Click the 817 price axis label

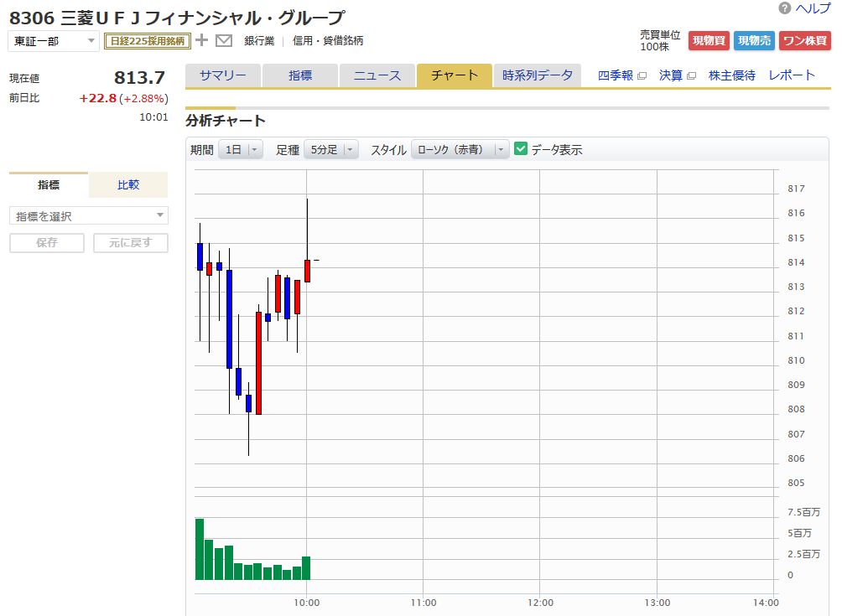(796, 189)
